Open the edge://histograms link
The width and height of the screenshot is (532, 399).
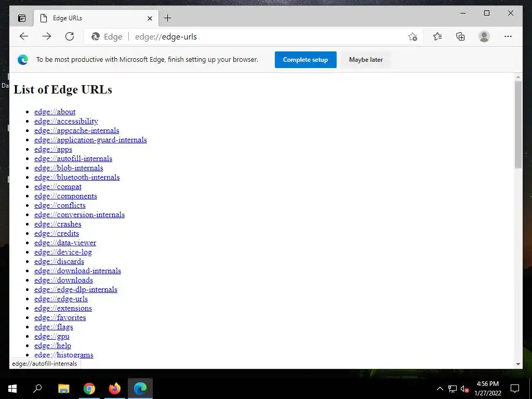pyautogui.click(x=64, y=355)
